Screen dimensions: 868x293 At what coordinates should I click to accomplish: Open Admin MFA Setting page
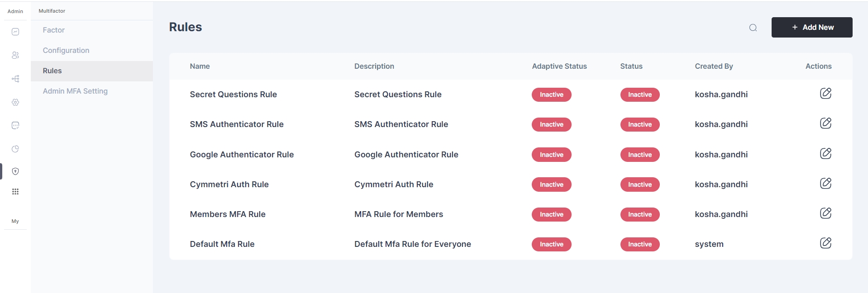point(75,91)
